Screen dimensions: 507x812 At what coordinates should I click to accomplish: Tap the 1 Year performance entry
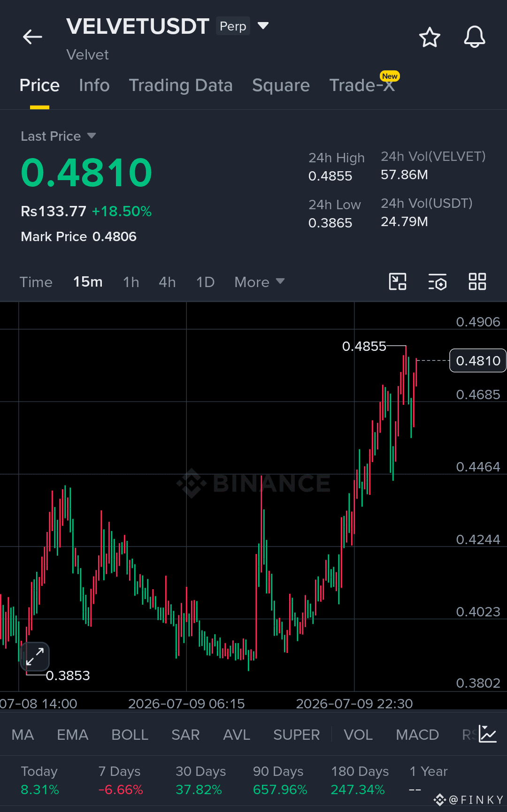[x=428, y=781]
